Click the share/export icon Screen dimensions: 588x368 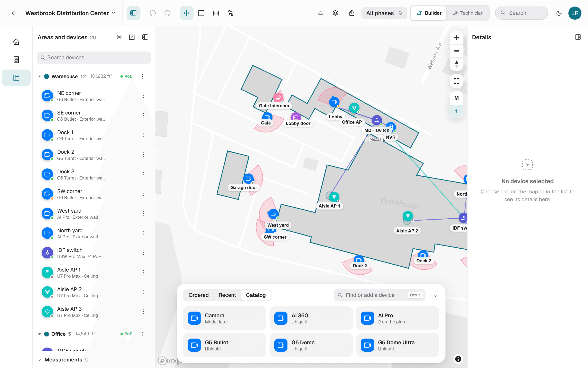click(352, 13)
